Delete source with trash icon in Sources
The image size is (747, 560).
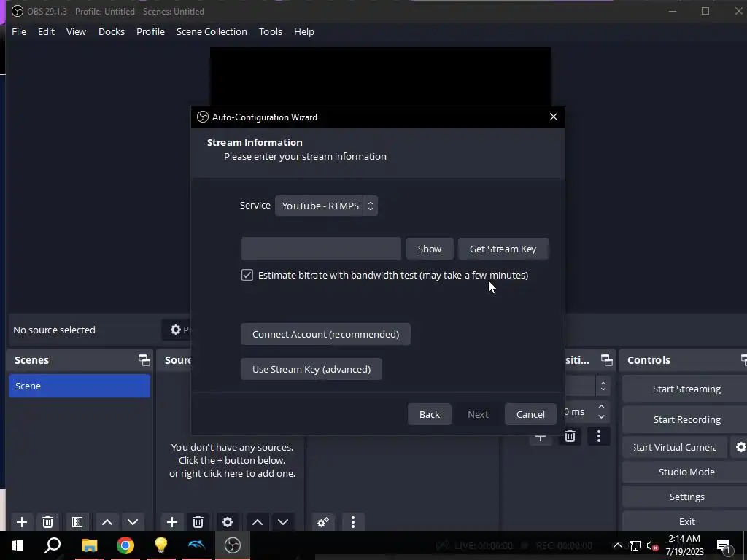tap(198, 522)
